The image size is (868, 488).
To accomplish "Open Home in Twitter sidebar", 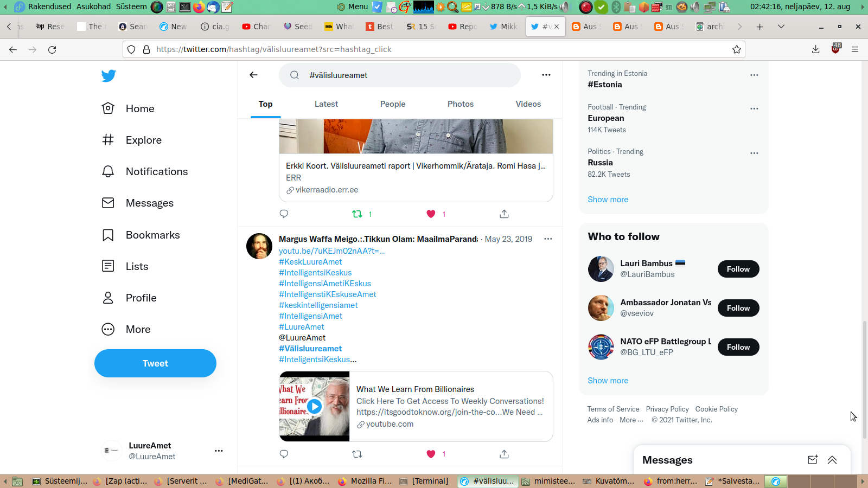I will click(129, 108).
